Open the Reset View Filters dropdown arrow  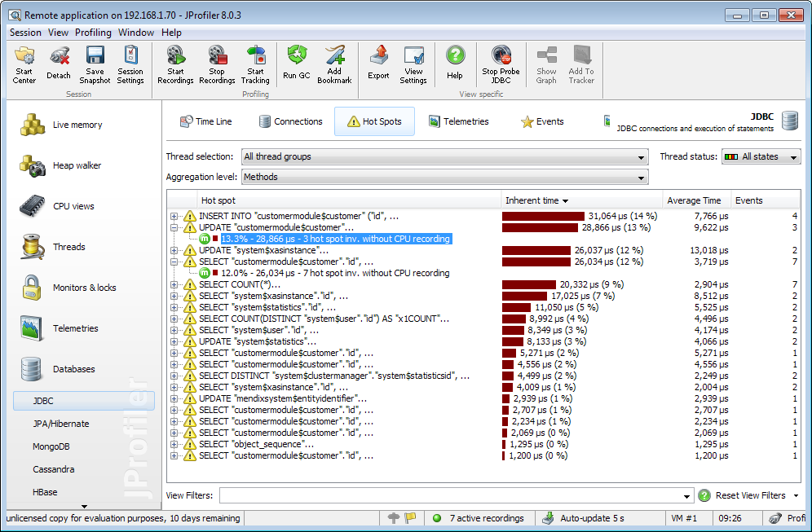pyautogui.click(x=796, y=496)
